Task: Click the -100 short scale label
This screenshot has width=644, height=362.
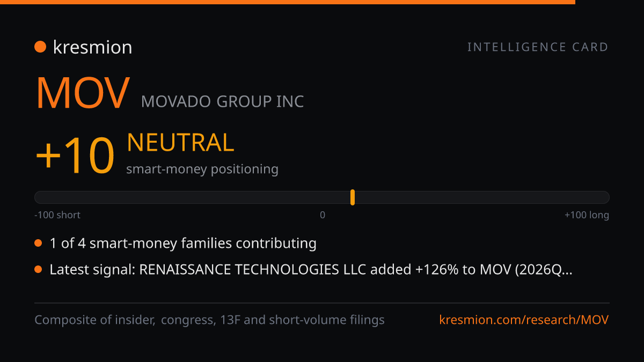Action: [x=57, y=215]
